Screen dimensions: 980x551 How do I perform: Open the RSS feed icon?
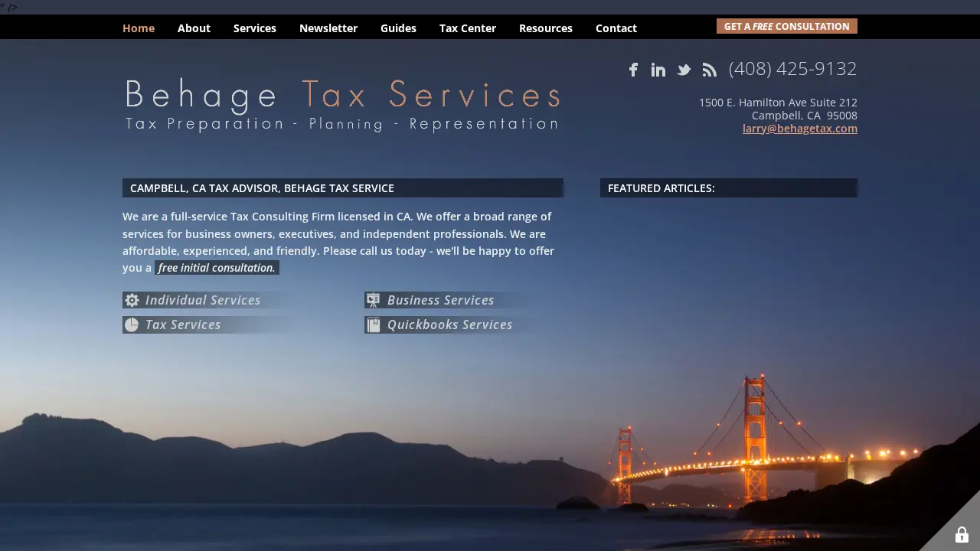[x=710, y=70]
